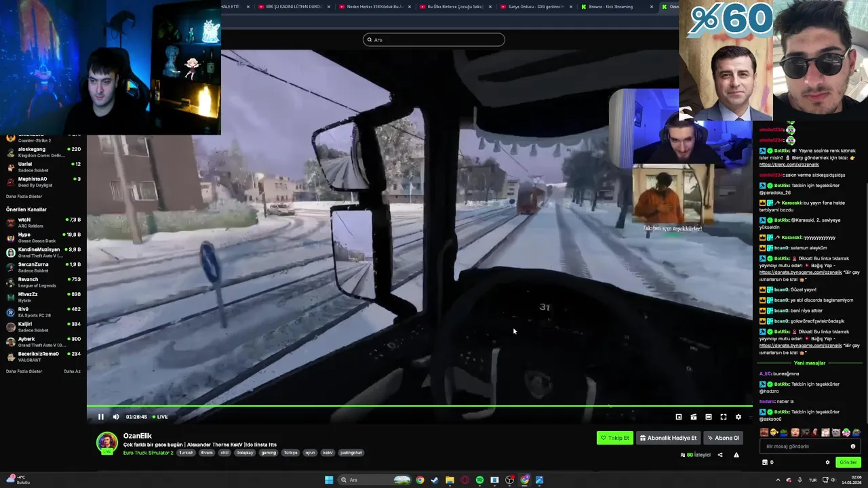The height and width of the screenshot is (488, 868).
Task: Toggle fullscreen player icon
Action: pyautogui.click(x=724, y=417)
